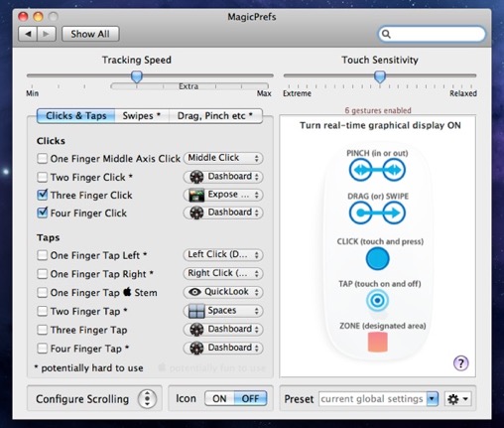Turn real-time graphical display ON
Image resolution: width=504 pixels, height=428 pixels.
[x=380, y=125]
